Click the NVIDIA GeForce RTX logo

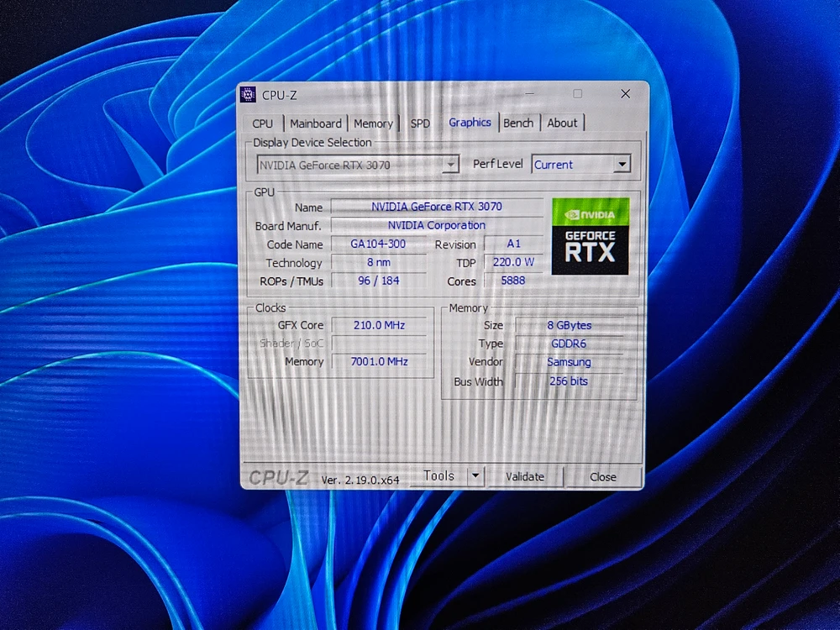(x=591, y=237)
